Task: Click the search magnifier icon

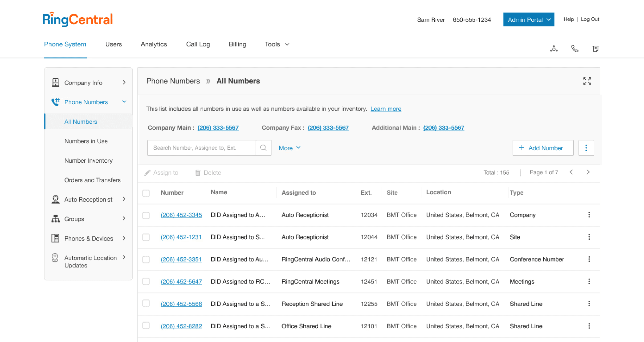Action: (x=263, y=148)
